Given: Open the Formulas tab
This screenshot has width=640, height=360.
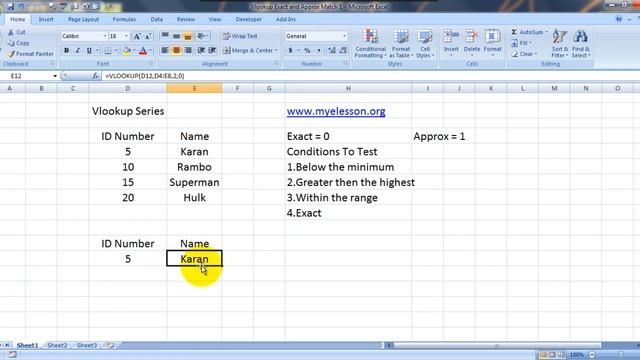Looking at the screenshot, I should tap(124, 19).
